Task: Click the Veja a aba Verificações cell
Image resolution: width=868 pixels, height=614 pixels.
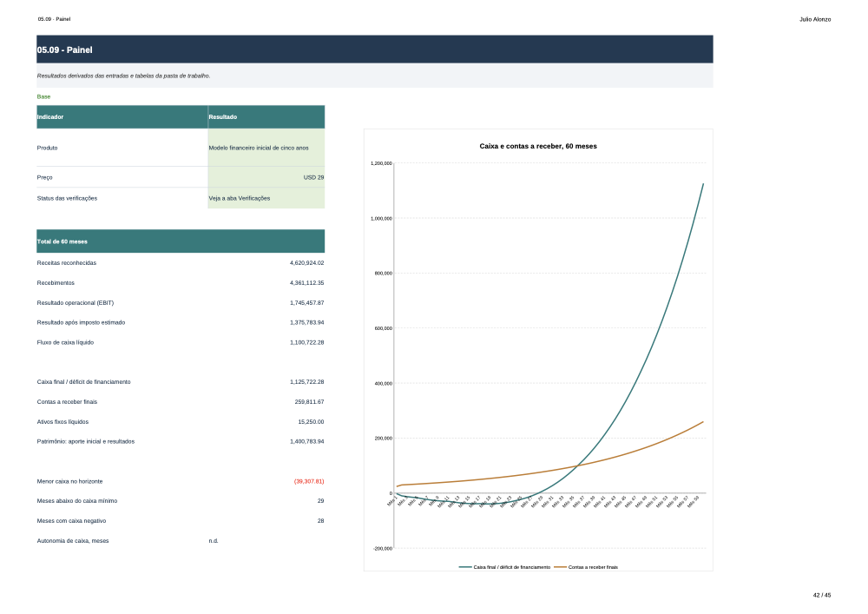Action: 266,198
